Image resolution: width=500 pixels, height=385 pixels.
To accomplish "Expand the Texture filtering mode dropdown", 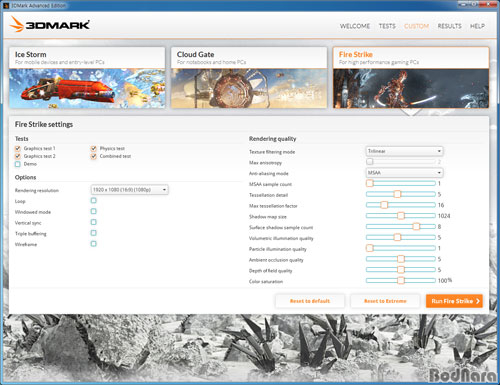I will 404,151.
